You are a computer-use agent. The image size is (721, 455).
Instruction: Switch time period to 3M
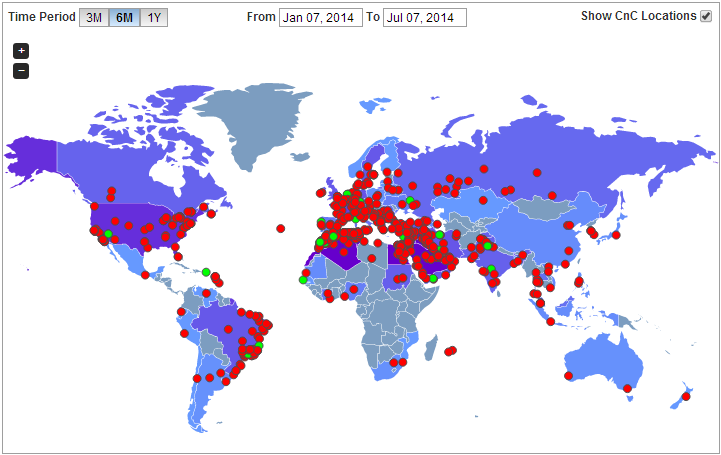click(x=93, y=17)
